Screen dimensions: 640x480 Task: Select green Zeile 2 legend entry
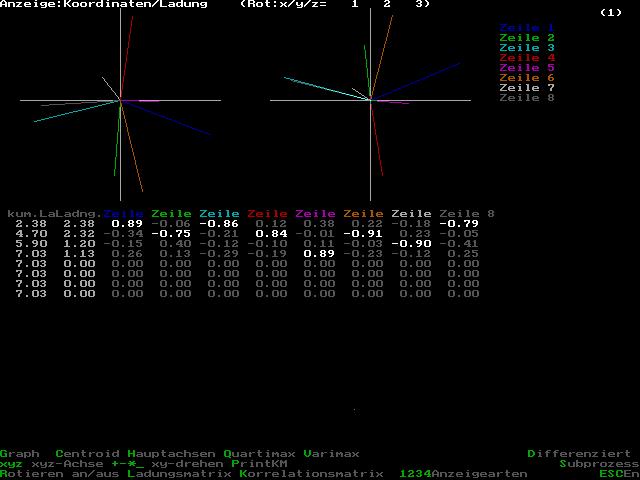pyautogui.click(x=526, y=38)
